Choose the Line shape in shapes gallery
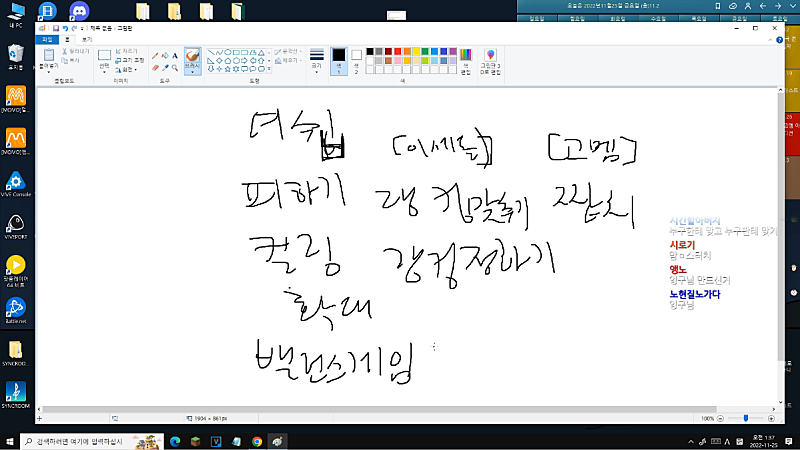The width and height of the screenshot is (800, 450). [x=211, y=53]
